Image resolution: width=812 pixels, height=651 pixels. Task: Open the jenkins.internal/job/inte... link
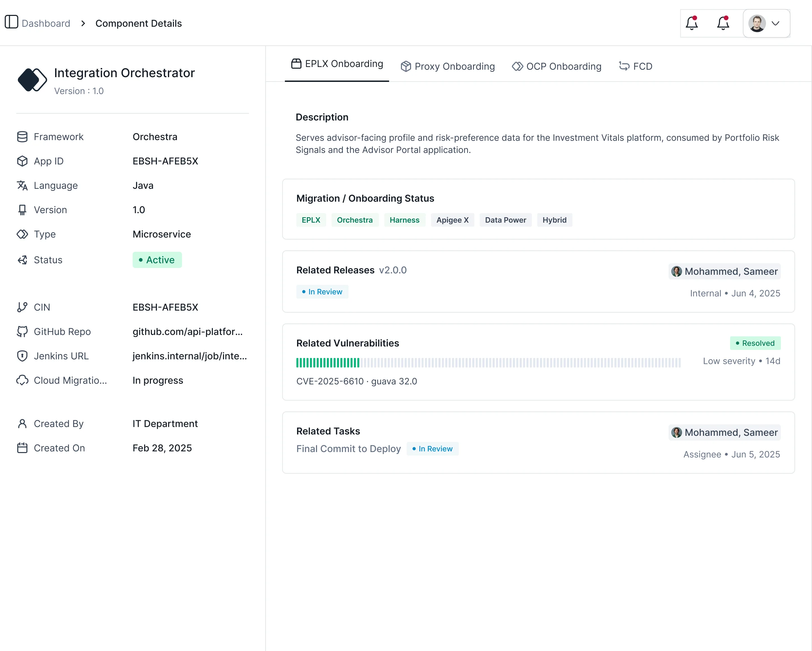[x=190, y=356]
